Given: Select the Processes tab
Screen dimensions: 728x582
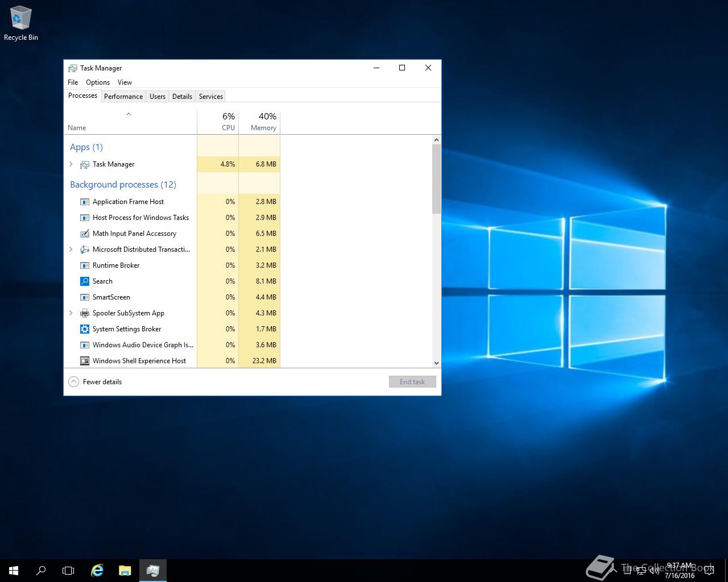Looking at the screenshot, I should click(x=82, y=95).
